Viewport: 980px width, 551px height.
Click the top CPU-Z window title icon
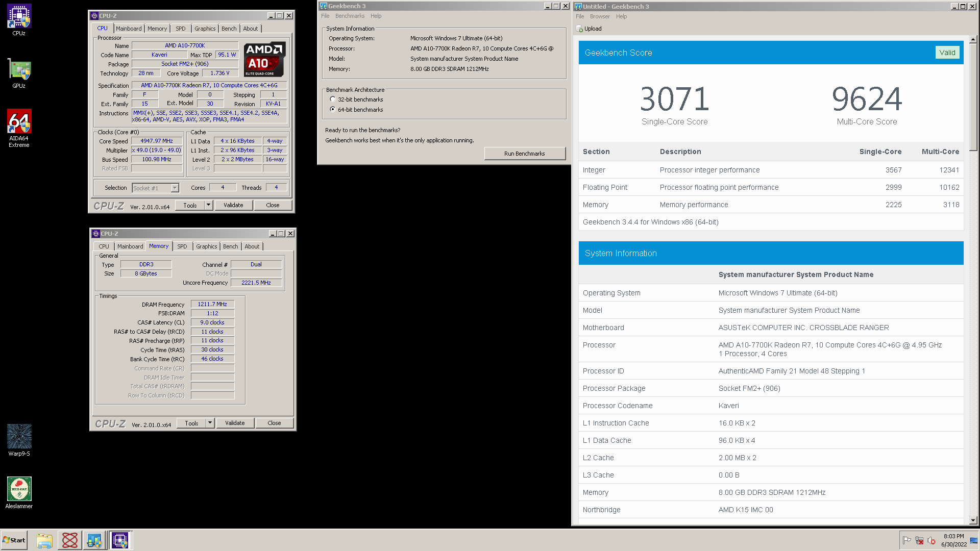point(94,16)
